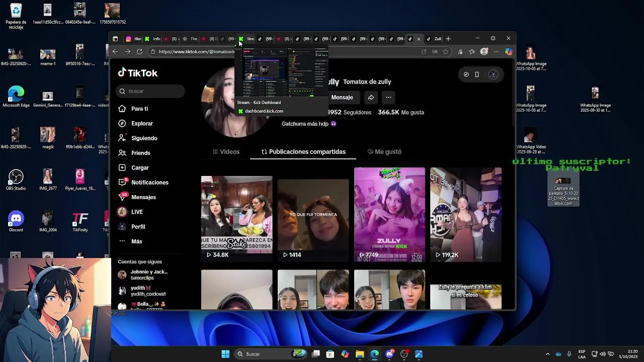
Task: Select the Microsoft Edge desktop shortcut
Action: [x=16, y=97]
